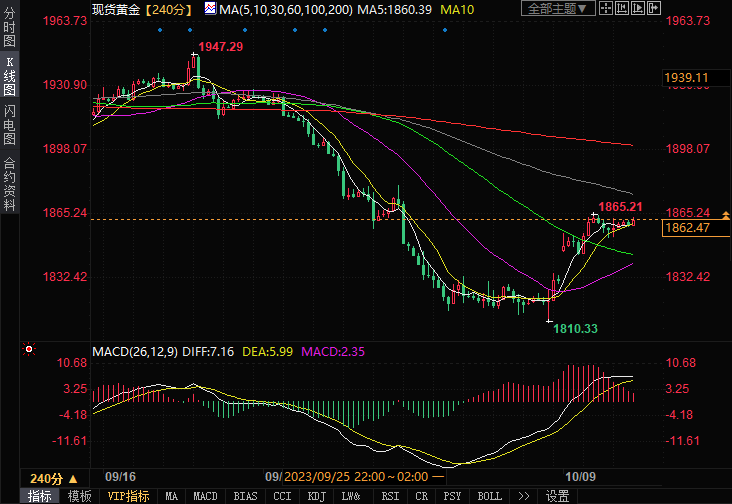Screen dimensions: 732x504
Task: Expand more indicators with the >> arrow
Action: pos(524,496)
